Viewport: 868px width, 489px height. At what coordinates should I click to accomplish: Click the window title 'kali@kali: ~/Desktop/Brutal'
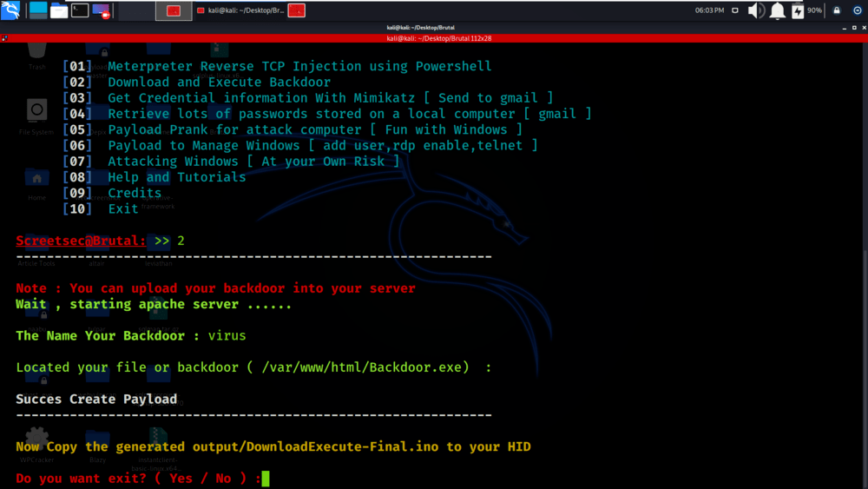coord(421,27)
